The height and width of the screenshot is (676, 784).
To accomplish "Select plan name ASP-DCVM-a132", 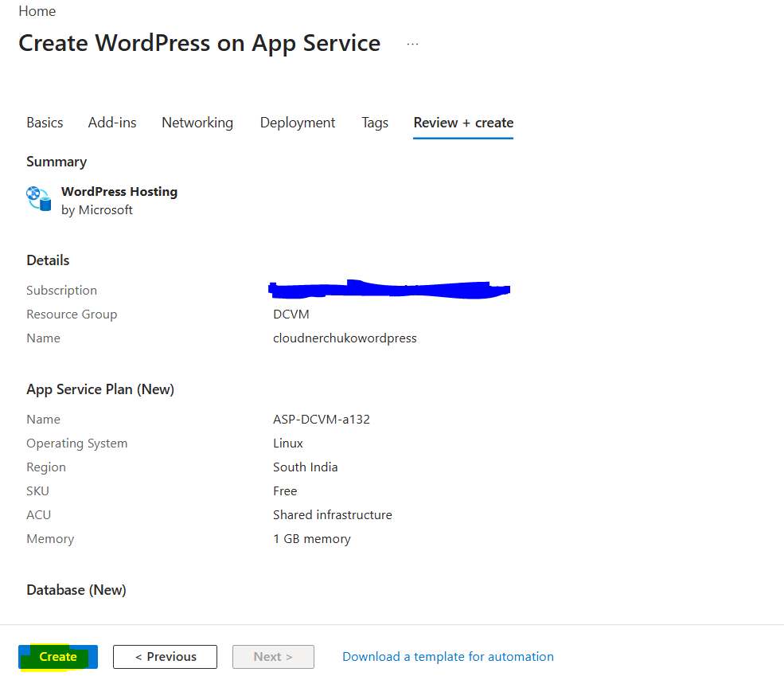I will (321, 419).
